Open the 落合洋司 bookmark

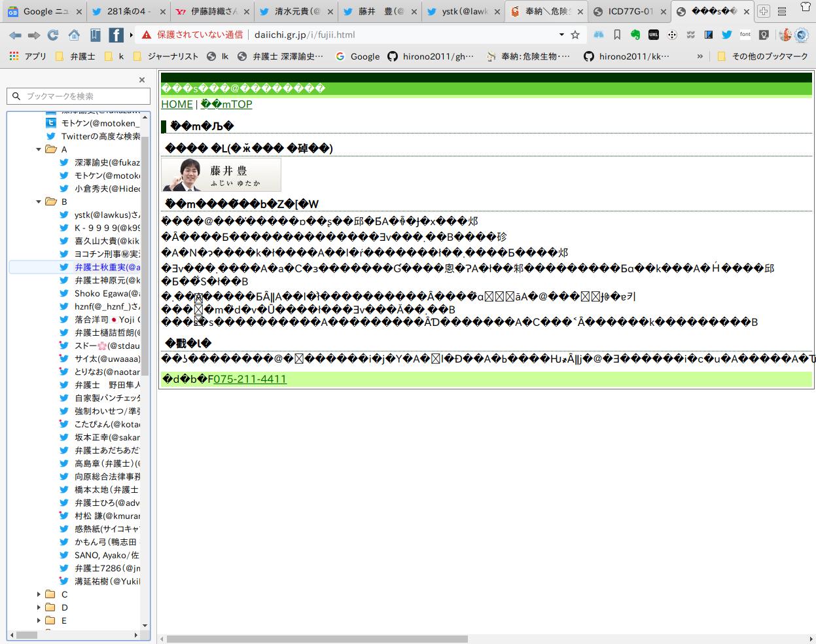pos(99,319)
